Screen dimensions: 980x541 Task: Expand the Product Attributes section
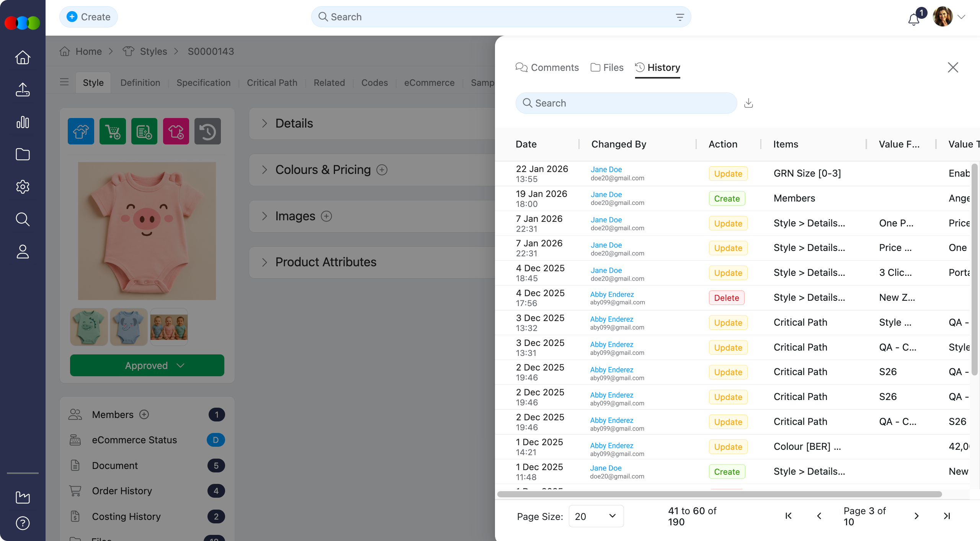point(265,262)
